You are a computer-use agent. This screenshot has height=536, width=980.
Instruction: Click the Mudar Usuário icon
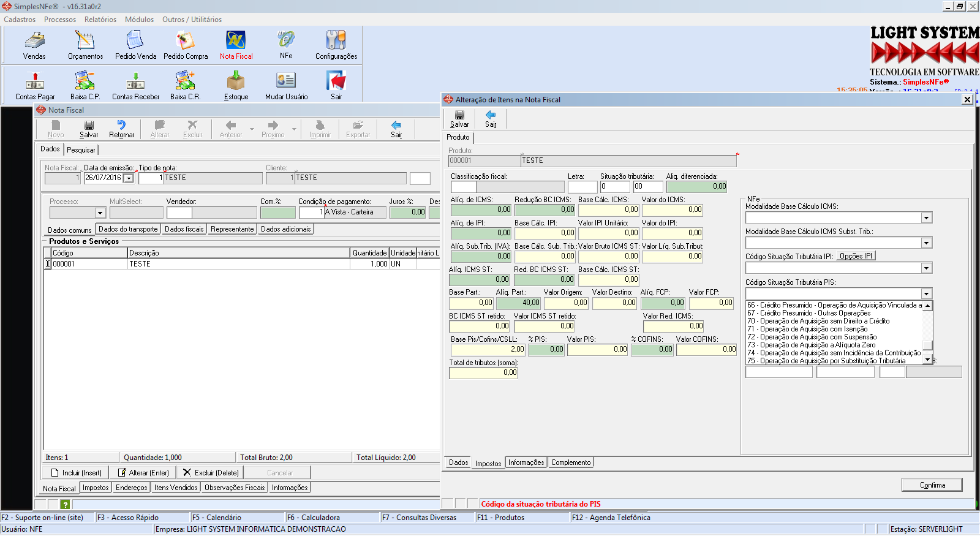[286, 86]
